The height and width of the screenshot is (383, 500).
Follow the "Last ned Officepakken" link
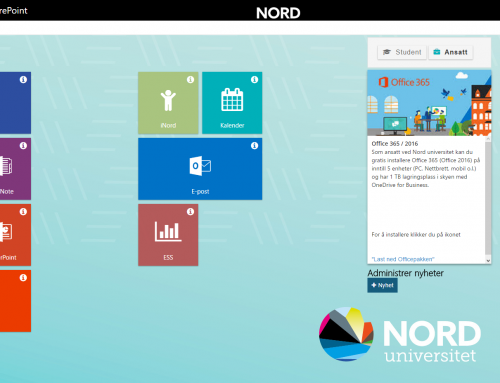[x=403, y=259]
